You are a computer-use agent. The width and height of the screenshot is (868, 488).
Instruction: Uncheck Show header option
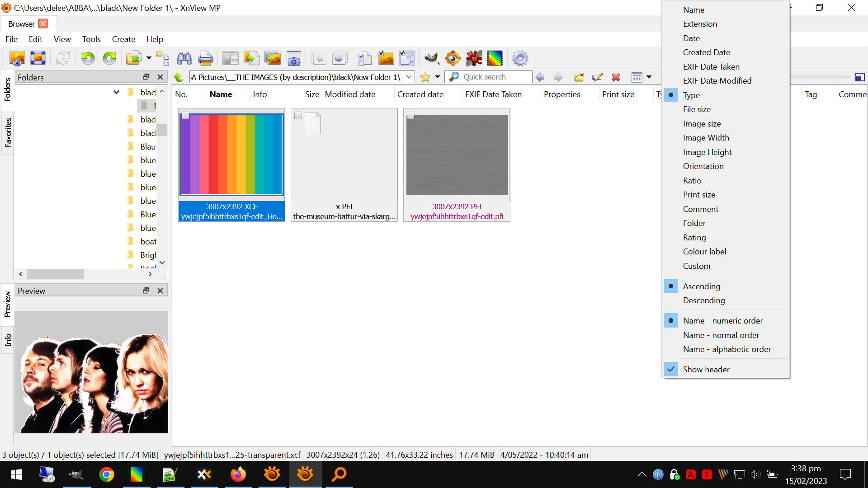[x=706, y=370]
